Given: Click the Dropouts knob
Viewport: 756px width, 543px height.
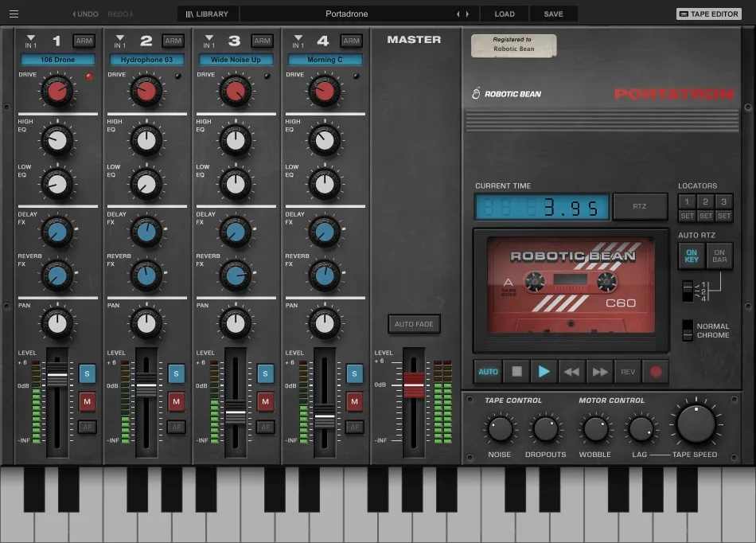Looking at the screenshot, I should pos(546,429).
